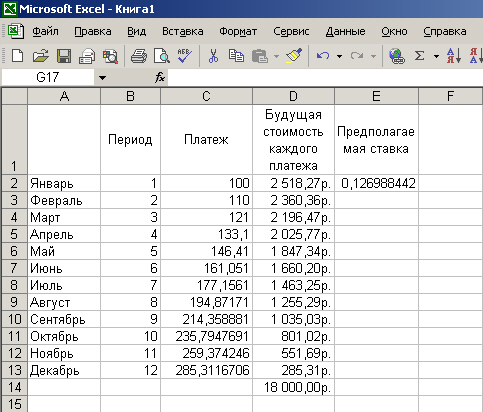This screenshot has width=483, height=412.
Task: Click the Permission/e-mail icon next to Save
Action: (87, 56)
